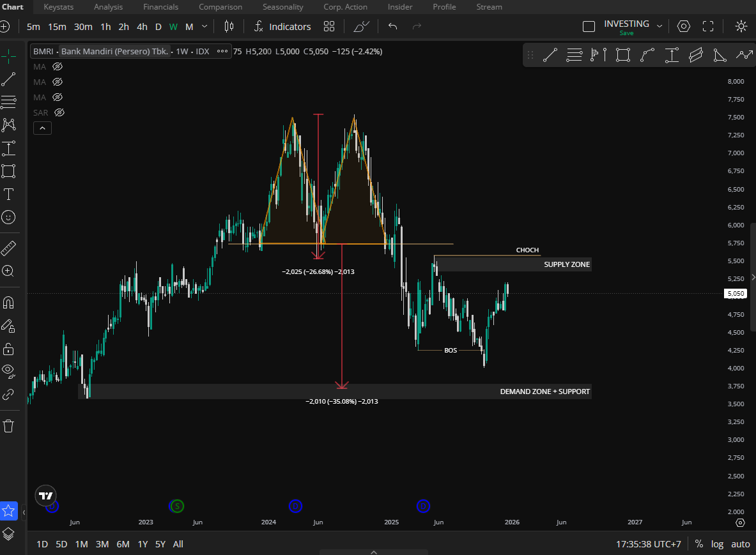Enter fullscreen mode
The image size is (756, 555).
pyautogui.click(x=708, y=26)
